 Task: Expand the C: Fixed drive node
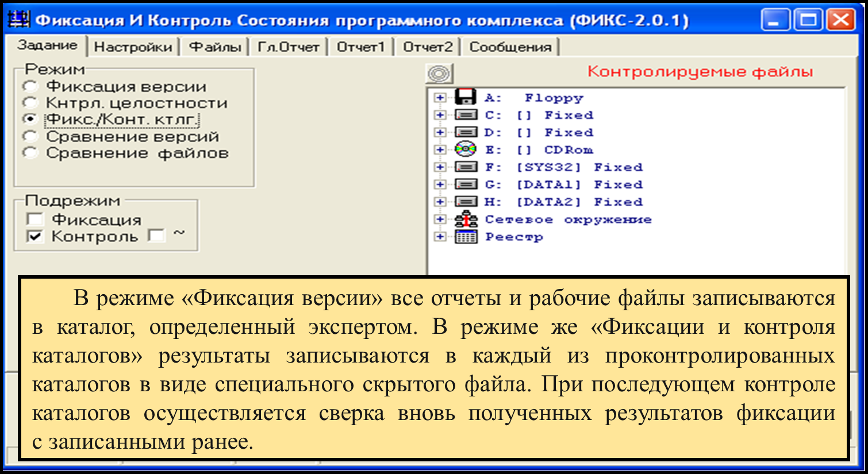(x=440, y=115)
